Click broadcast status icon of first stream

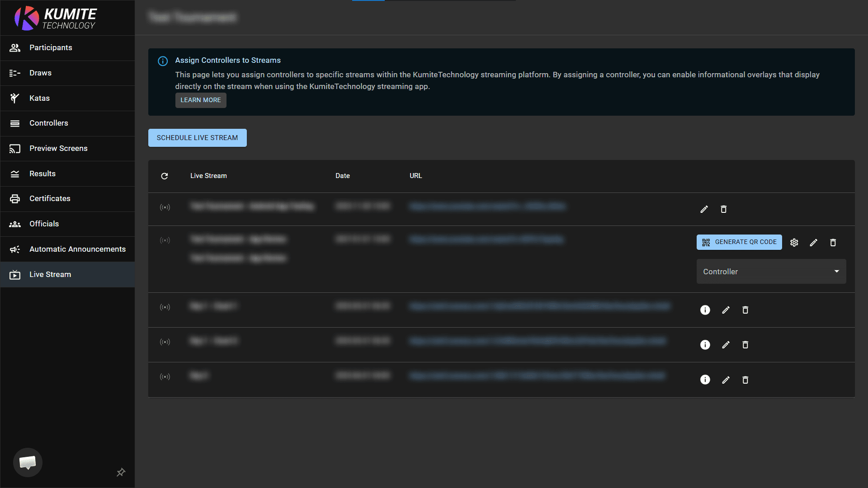[x=165, y=207]
